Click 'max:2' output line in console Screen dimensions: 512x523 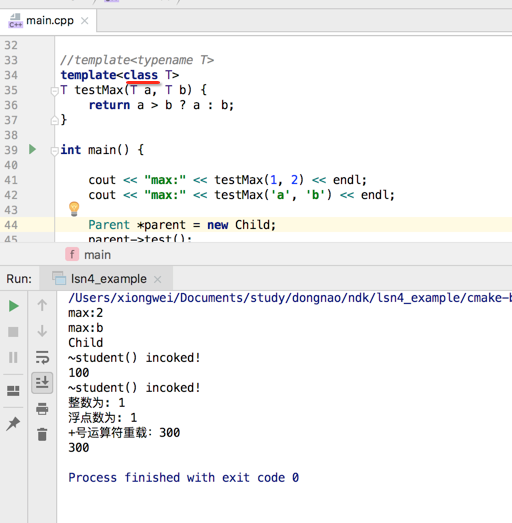pos(86,313)
